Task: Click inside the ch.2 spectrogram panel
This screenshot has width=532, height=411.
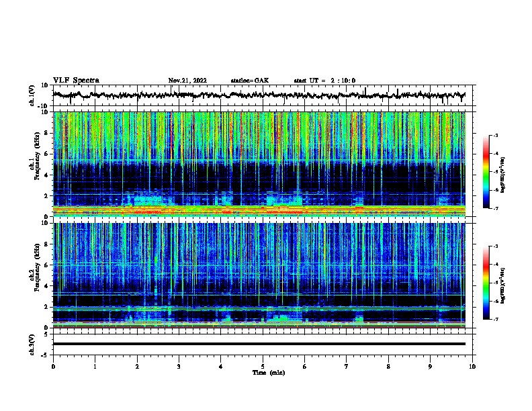Action: (x=259, y=275)
